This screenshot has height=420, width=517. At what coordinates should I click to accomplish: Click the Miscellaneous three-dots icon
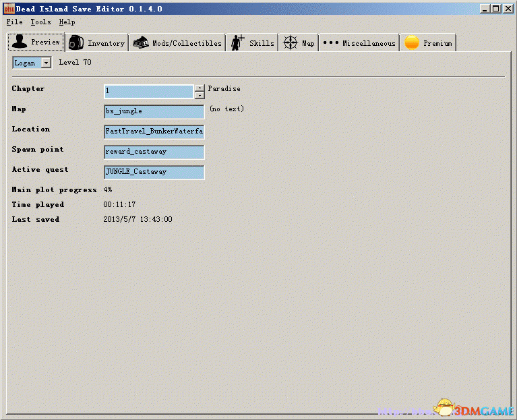[x=330, y=42]
